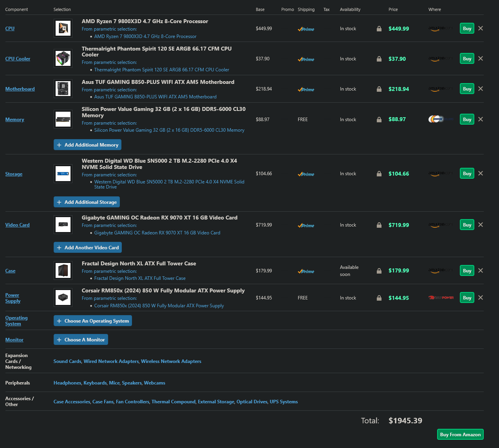
Task: Click the lock icon in the Case row
Action: pyautogui.click(x=379, y=271)
